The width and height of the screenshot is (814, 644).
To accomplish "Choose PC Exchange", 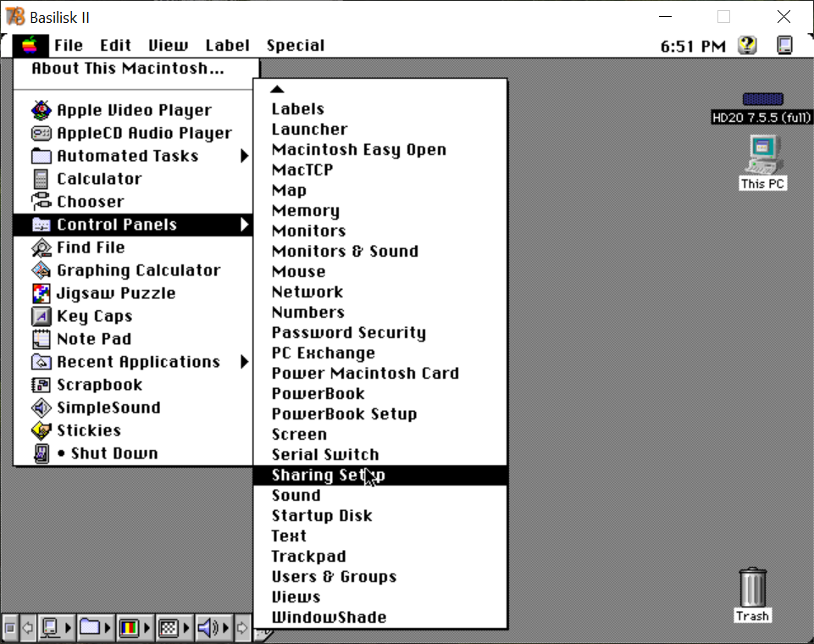I will [380, 353].
